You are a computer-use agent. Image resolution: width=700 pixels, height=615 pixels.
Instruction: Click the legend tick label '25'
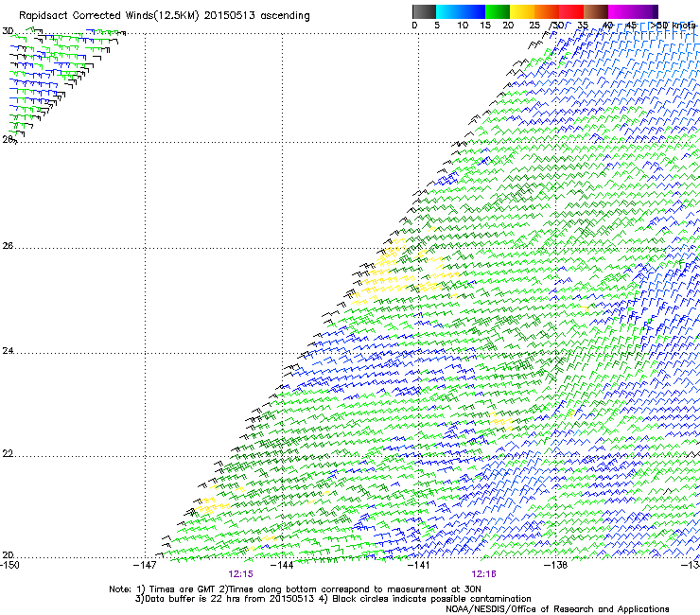pyautogui.click(x=534, y=26)
